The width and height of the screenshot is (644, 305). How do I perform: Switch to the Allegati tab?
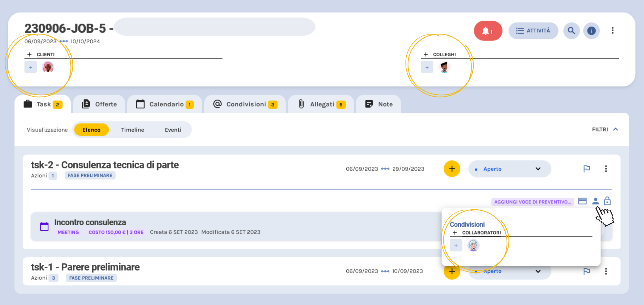pos(321,104)
